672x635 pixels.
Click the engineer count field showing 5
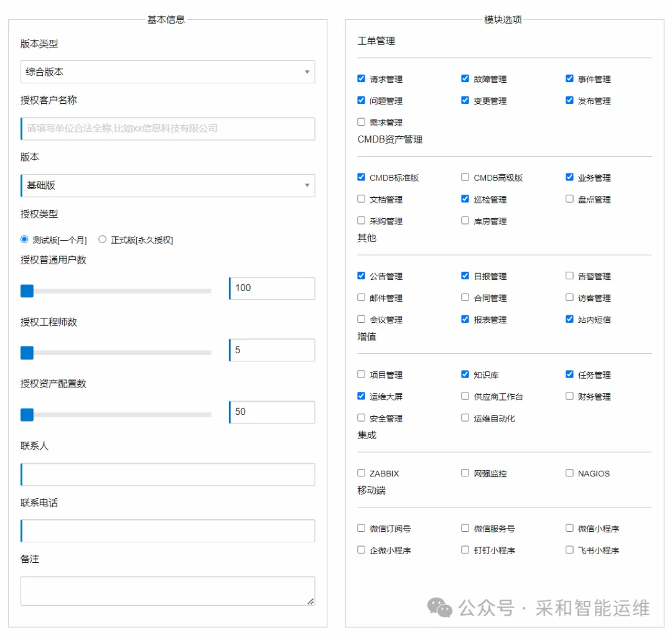pyautogui.click(x=272, y=350)
